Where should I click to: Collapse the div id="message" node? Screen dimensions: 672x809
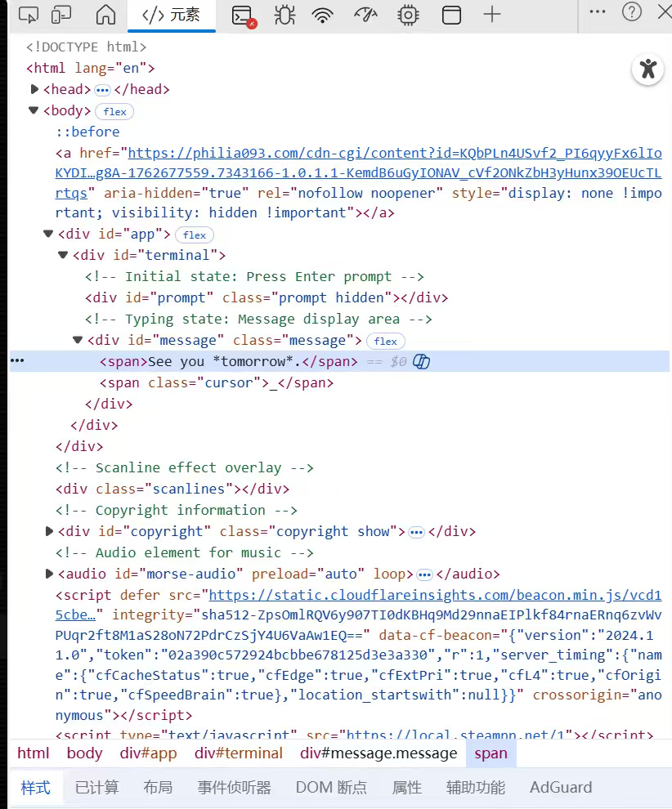pyautogui.click(x=78, y=340)
